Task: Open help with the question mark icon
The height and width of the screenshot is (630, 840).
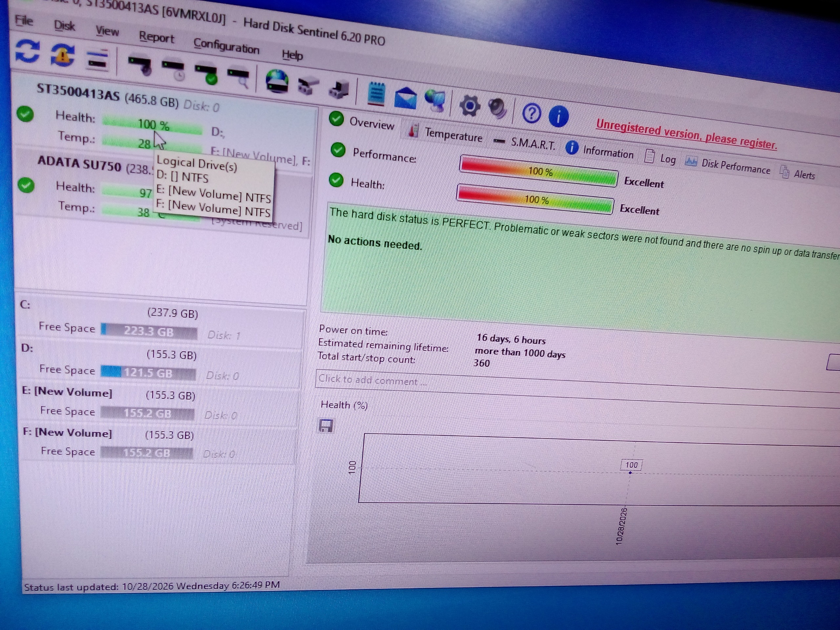Action: [531, 113]
